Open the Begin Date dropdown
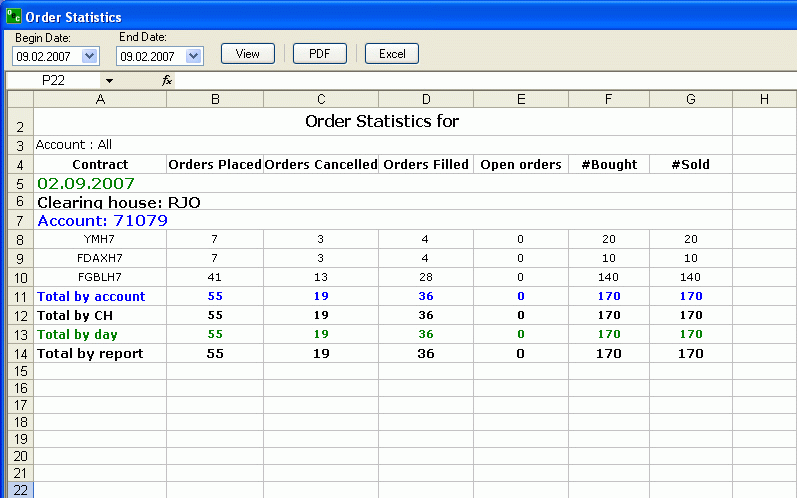 tap(90, 56)
